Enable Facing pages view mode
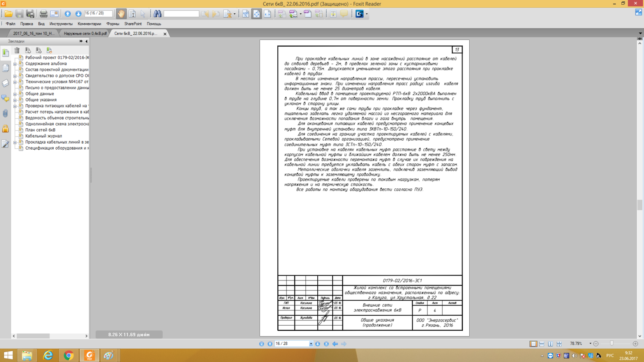The image size is (644, 362). [x=550, y=344]
